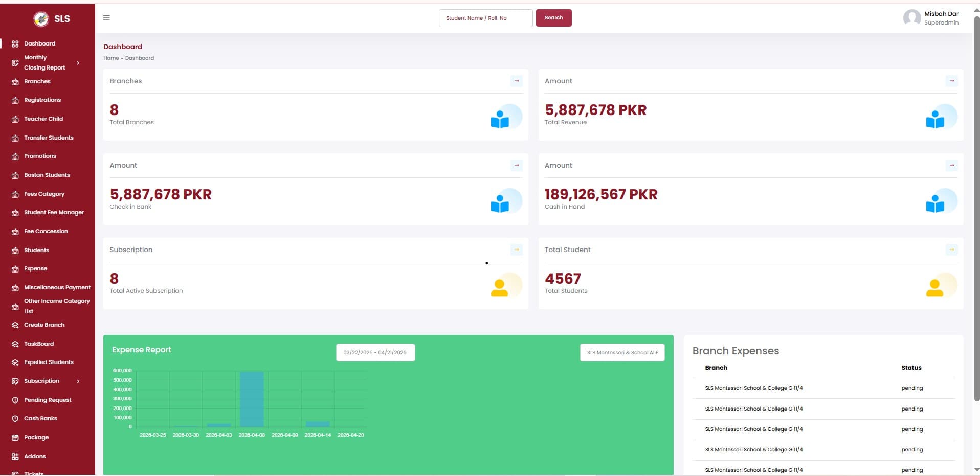980x476 pixels.
Task: Go to Student Fee Manager in sidebar
Action: click(x=54, y=213)
